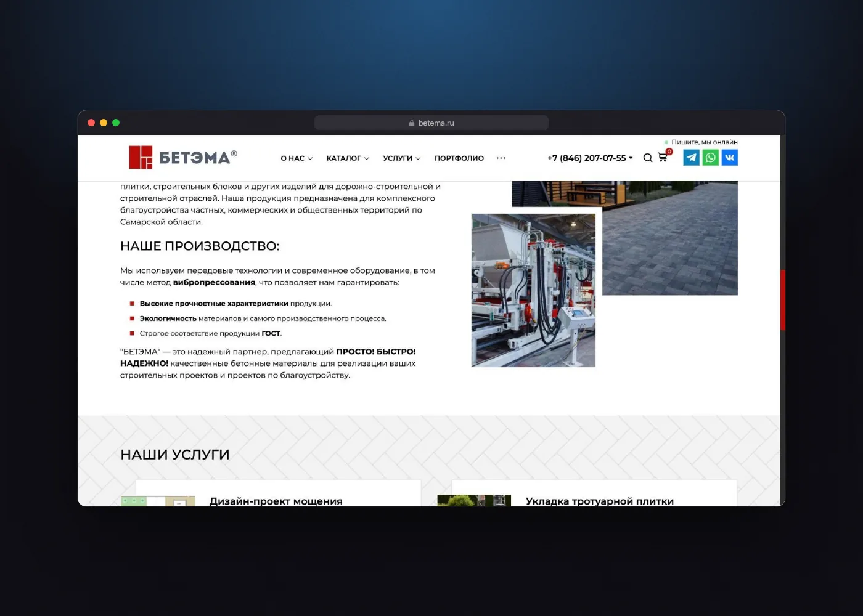Open the site search magnifier icon
The image size is (863, 616).
(648, 158)
